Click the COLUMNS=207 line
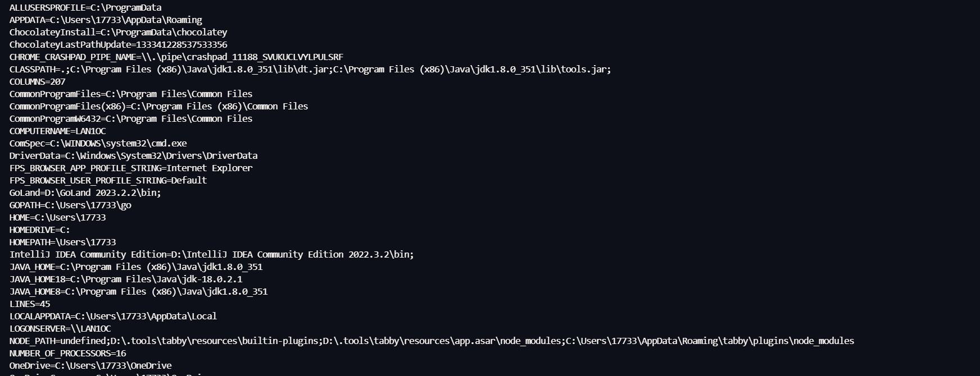980x376 pixels. [38, 82]
